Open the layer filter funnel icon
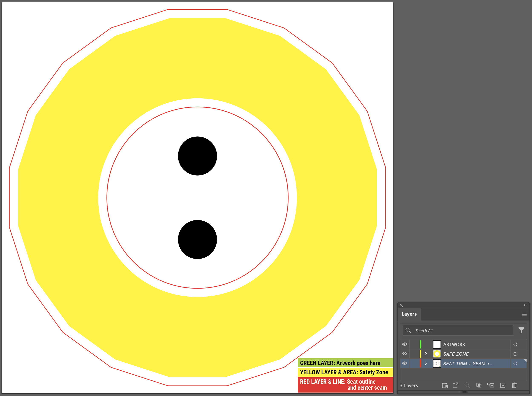The image size is (532, 396). tap(521, 330)
